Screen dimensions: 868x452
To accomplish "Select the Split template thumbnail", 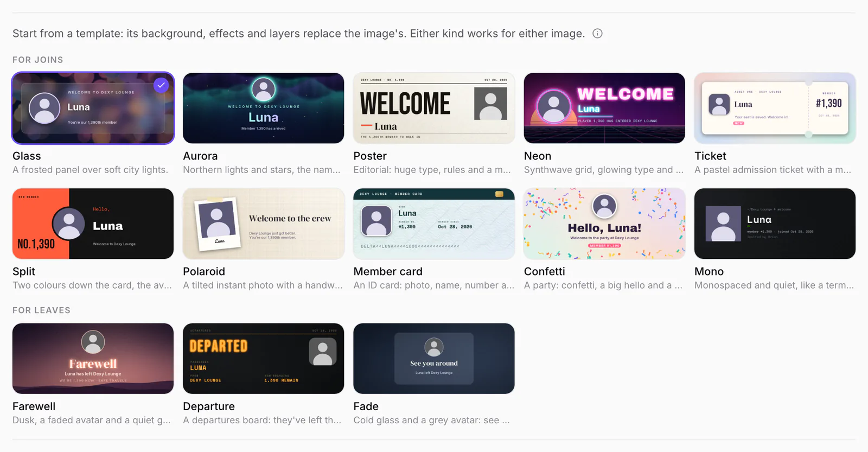I will coord(93,224).
